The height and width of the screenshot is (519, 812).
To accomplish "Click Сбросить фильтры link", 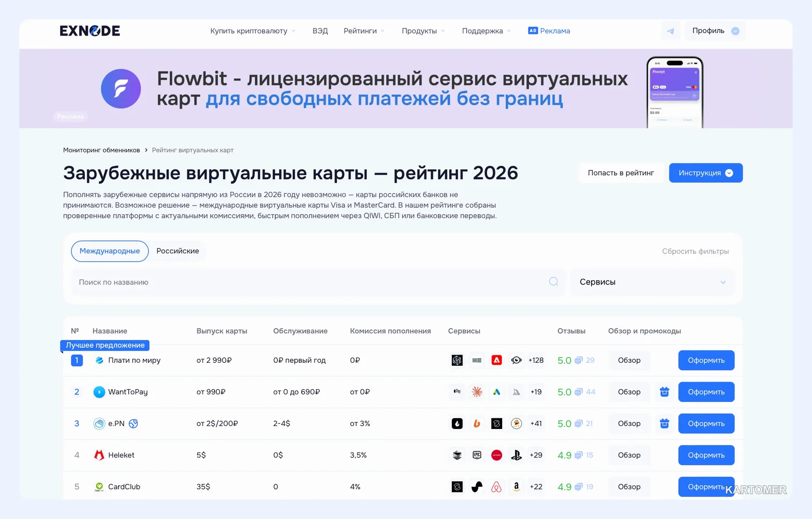I will click(x=695, y=251).
